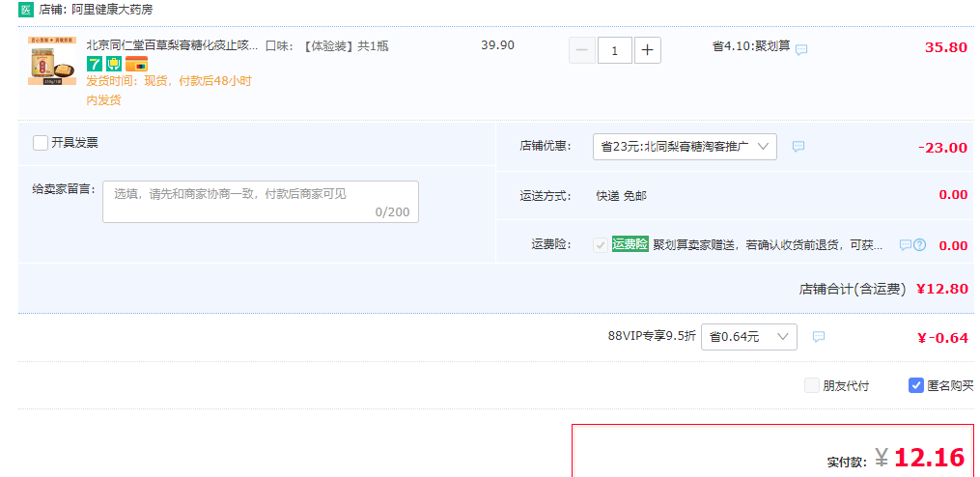Open the comment icon beside 店铺优惠 dropdown
The image size is (980, 477).
pyautogui.click(x=798, y=147)
